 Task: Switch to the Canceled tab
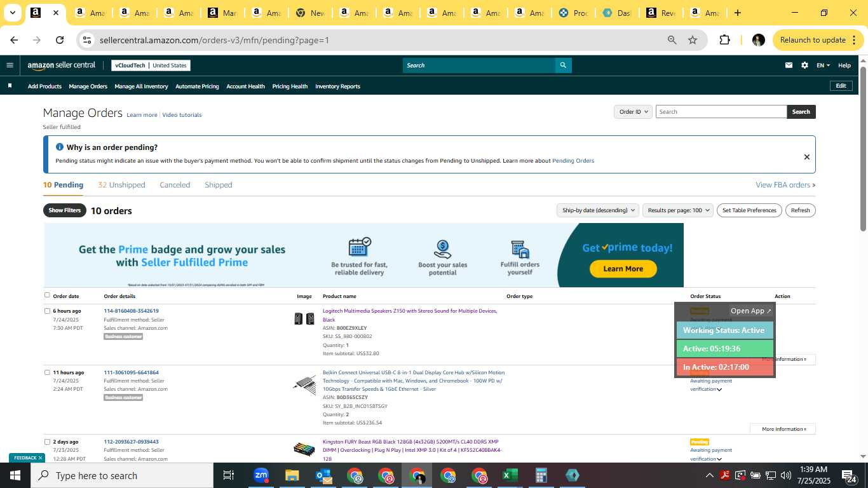[175, 185]
